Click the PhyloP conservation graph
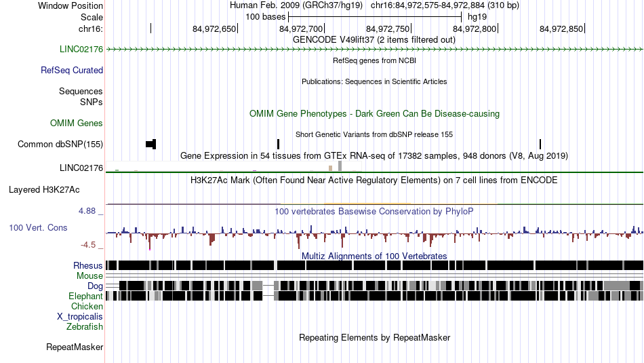The height and width of the screenshot is (363, 644). 374,237
